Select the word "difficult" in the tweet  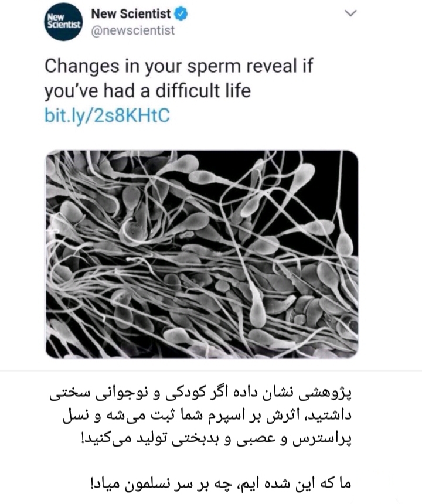tap(188, 90)
